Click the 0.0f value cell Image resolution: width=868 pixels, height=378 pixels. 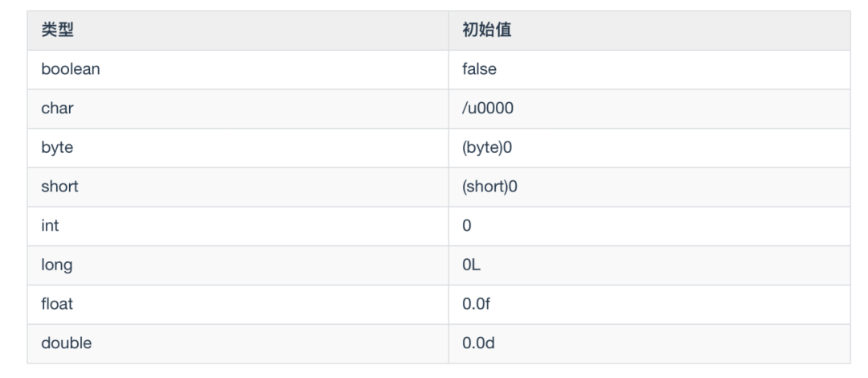pyautogui.click(x=476, y=304)
